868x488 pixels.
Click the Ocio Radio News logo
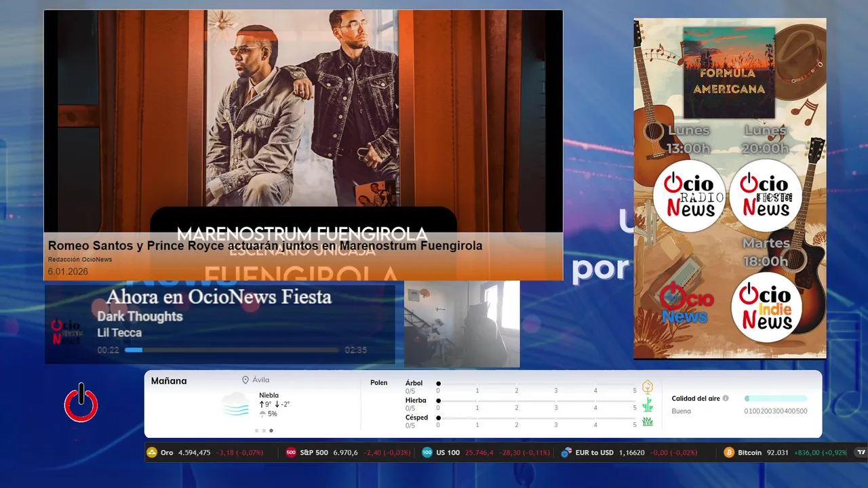pyautogui.click(x=689, y=197)
